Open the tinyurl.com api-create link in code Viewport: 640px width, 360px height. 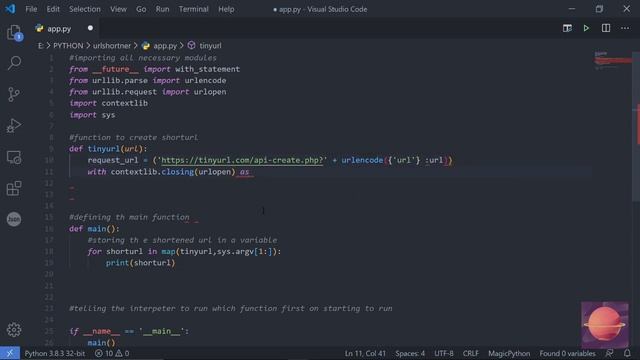[242, 160]
